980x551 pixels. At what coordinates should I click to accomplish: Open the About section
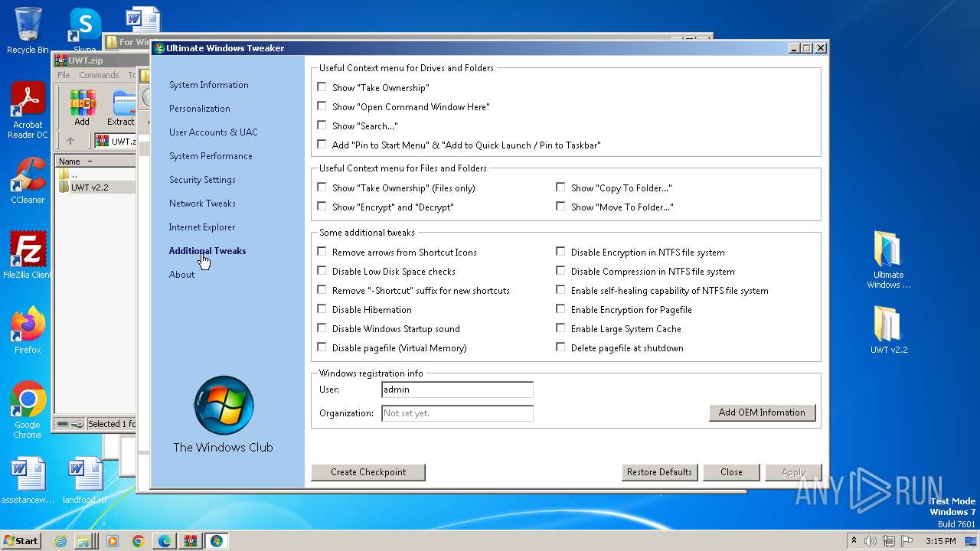click(x=181, y=275)
